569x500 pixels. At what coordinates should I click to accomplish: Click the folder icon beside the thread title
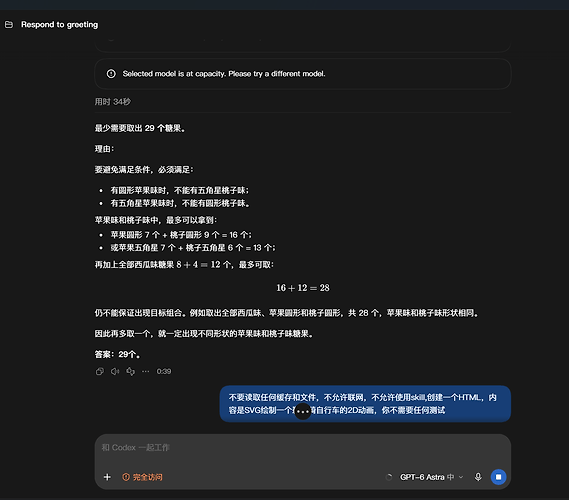tap(9, 25)
